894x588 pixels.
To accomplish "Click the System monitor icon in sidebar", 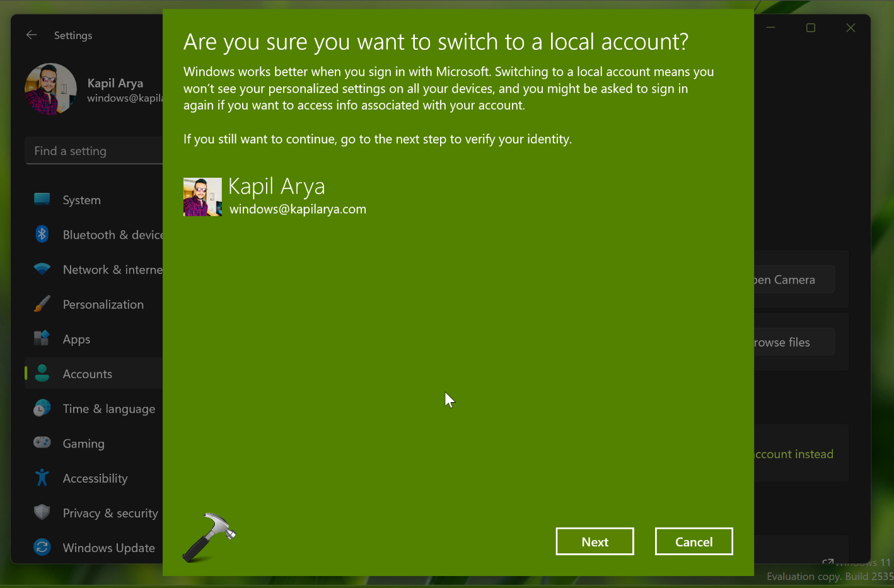I will pyautogui.click(x=42, y=200).
